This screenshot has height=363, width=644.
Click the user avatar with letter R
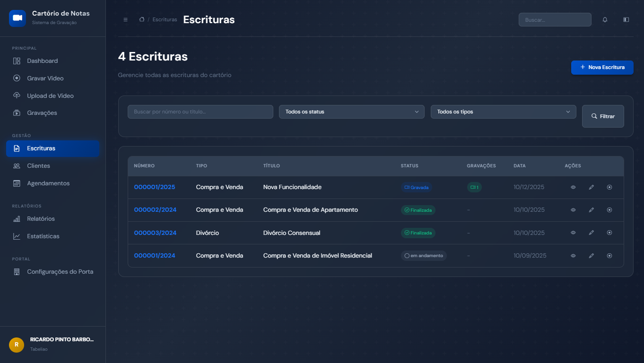(17, 345)
